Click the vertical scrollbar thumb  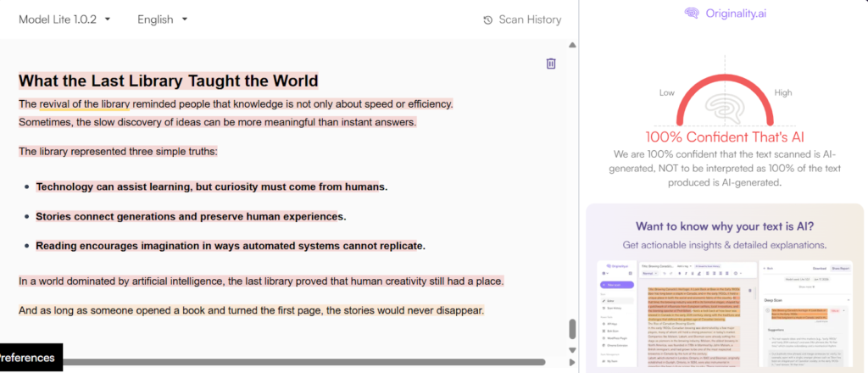[572, 329]
